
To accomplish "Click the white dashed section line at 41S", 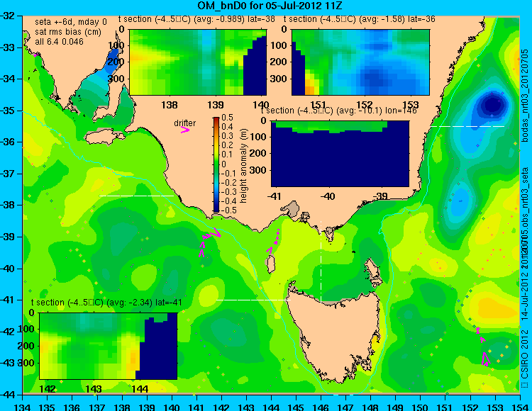I will pos(253,300).
